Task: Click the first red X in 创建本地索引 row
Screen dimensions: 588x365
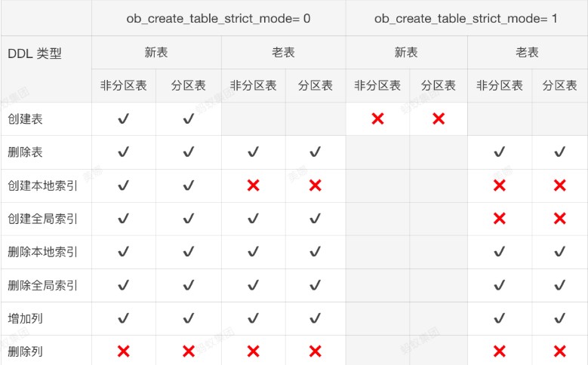Action: pos(254,185)
